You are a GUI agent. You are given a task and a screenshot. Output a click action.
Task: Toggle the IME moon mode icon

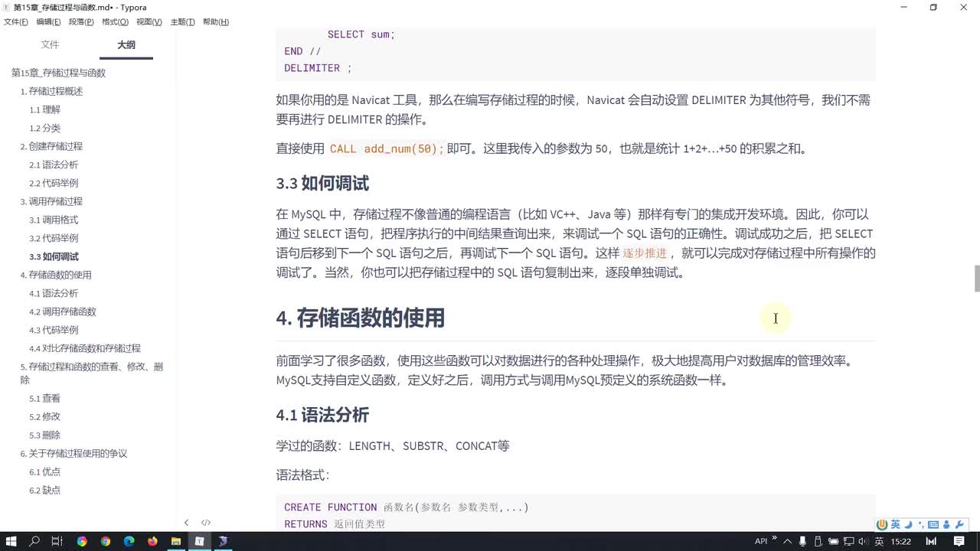point(908,525)
